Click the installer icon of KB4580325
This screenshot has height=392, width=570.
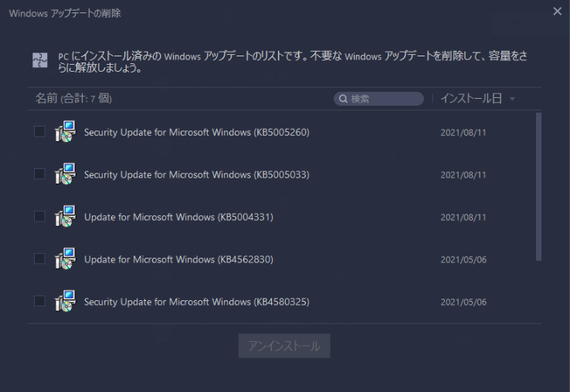(x=66, y=301)
